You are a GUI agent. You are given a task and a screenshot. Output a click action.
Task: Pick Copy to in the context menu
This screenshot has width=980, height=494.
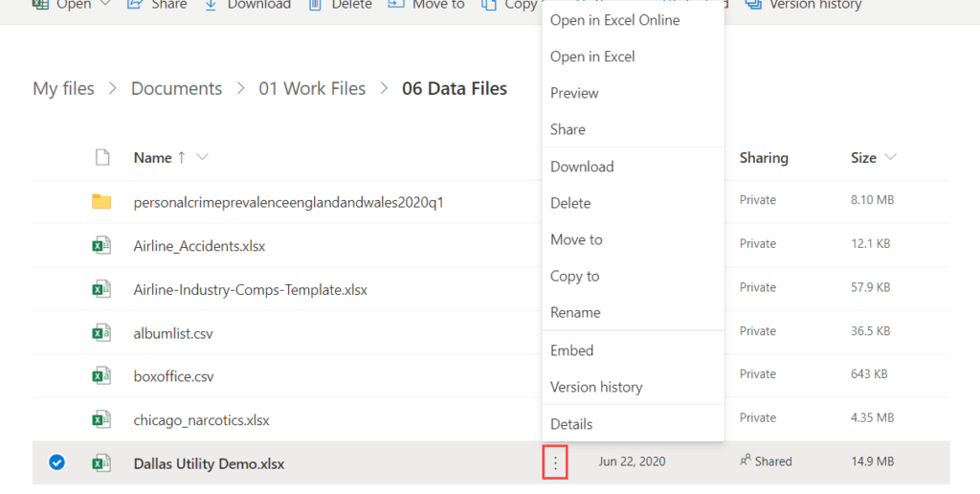[x=574, y=276]
